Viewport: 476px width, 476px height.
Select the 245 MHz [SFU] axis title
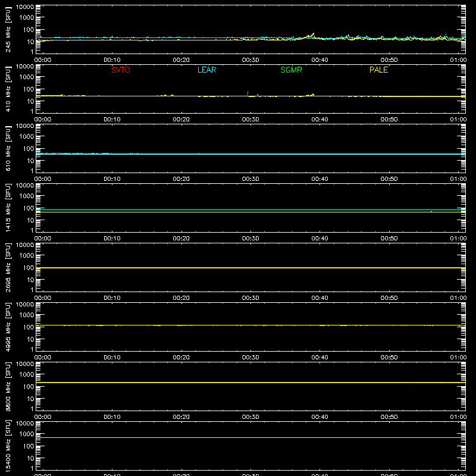click(8, 29)
